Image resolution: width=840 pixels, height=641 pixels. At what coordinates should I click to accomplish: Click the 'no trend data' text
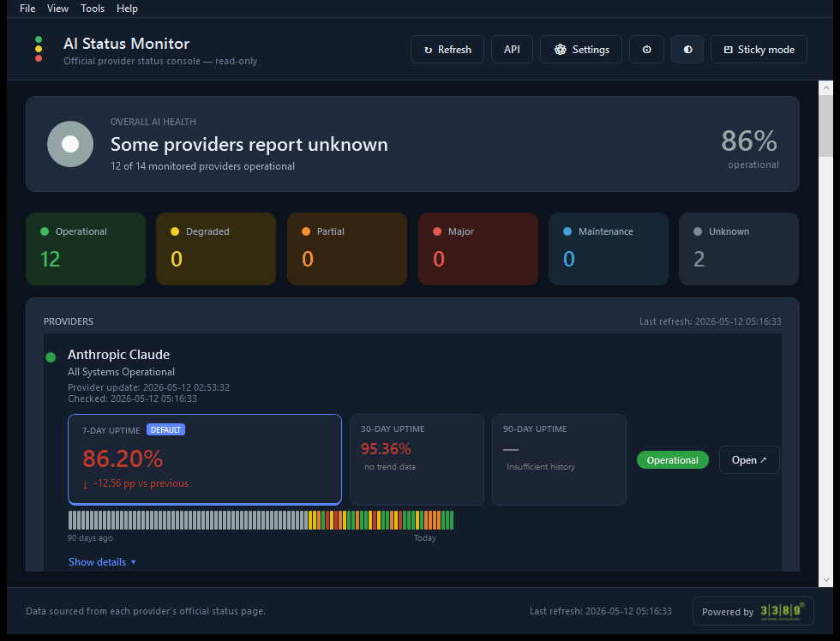389,466
